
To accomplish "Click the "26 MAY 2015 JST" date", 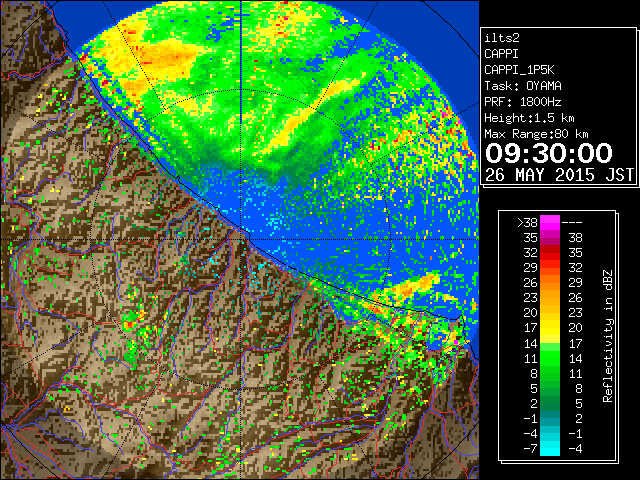I will 559,175.
